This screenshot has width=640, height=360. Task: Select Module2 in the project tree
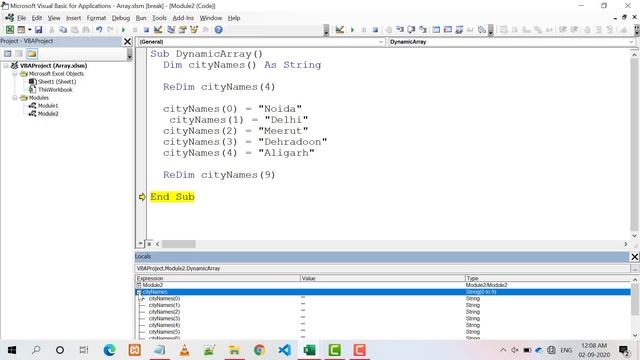(x=48, y=113)
